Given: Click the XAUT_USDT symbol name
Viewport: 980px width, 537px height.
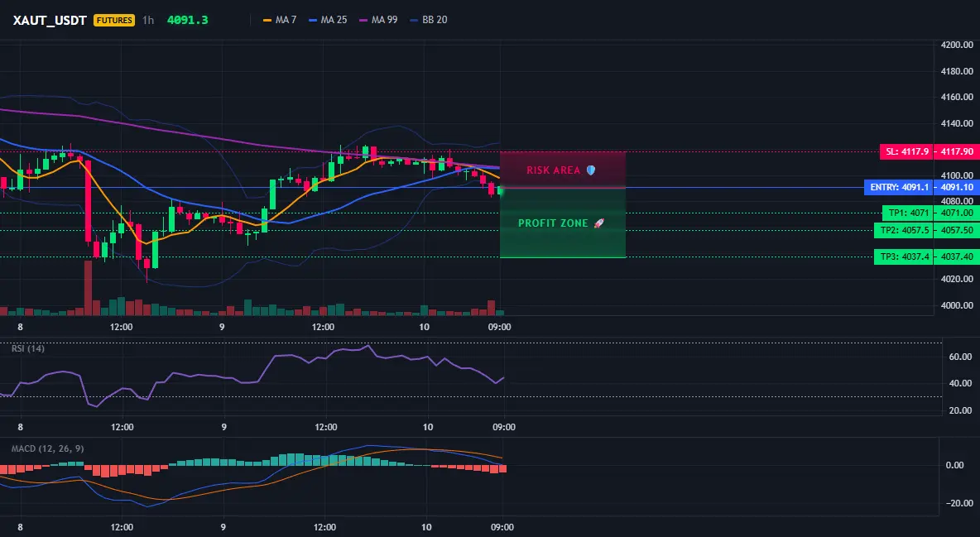Looking at the screenshot, I should pyautogui.click(x=50, y=20).
